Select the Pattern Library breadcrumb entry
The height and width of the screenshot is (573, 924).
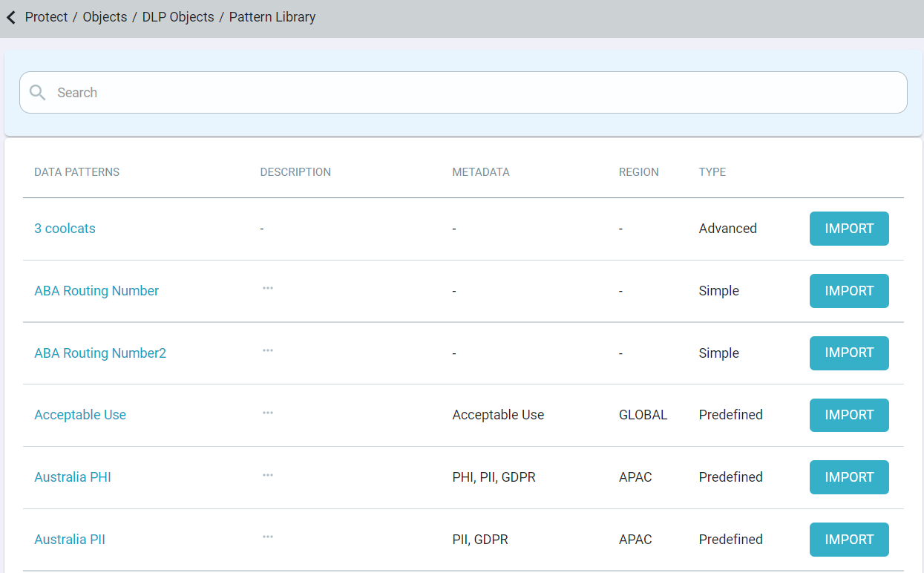pos(273,16)
